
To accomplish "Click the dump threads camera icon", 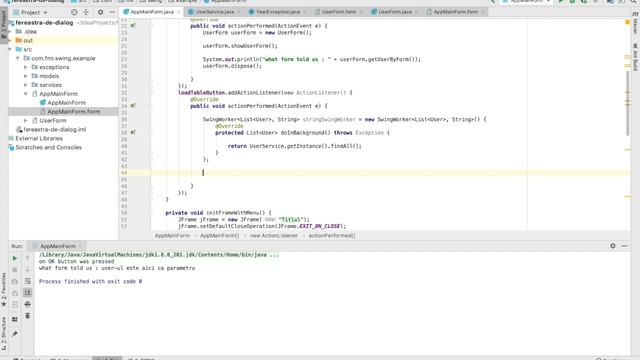I will point(15,282).
